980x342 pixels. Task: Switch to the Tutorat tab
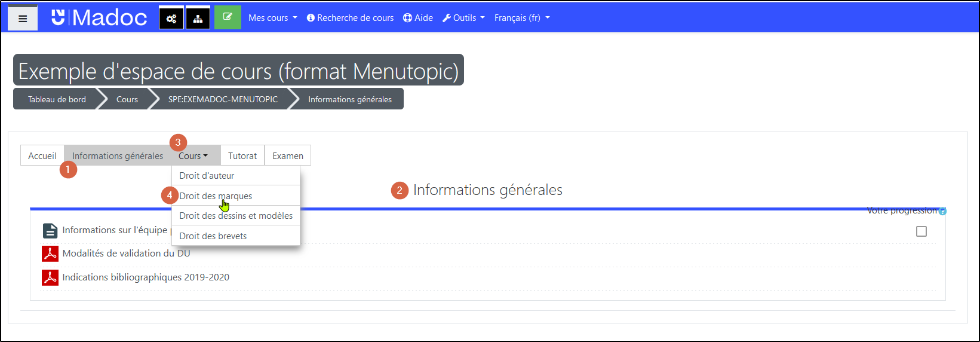point(242,156)
